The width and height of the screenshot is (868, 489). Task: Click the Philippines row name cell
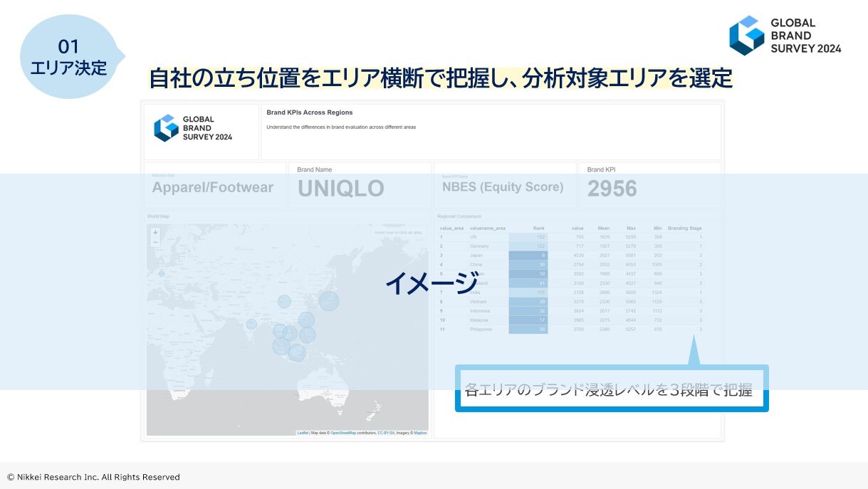481,330
